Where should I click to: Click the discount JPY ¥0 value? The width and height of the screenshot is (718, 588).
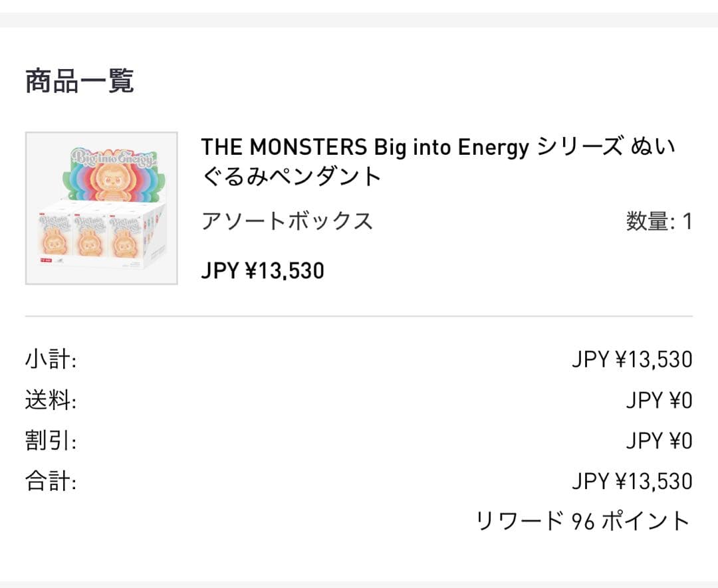point(659,441)
